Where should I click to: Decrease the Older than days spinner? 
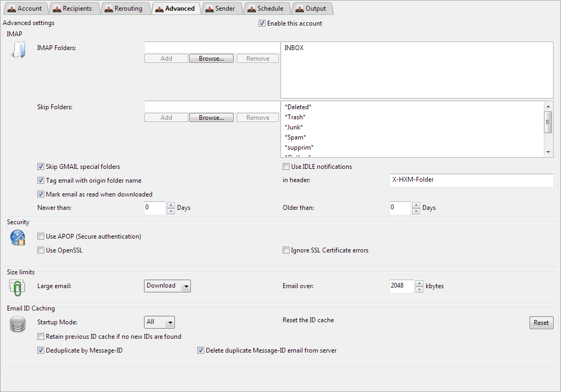(416, 211)
